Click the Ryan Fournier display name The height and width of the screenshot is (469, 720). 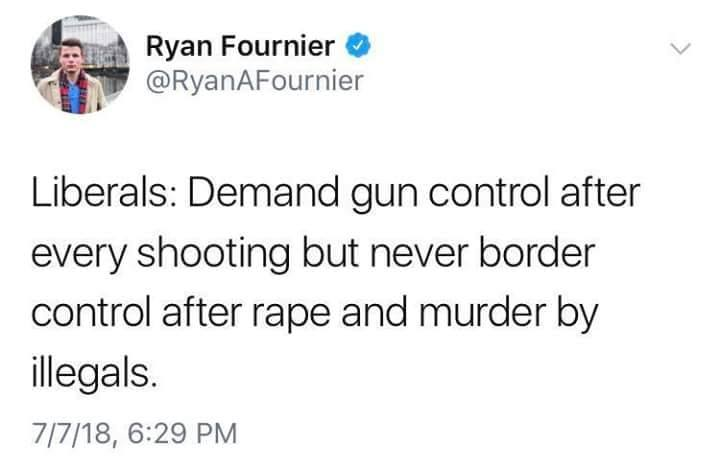point(243,46)
